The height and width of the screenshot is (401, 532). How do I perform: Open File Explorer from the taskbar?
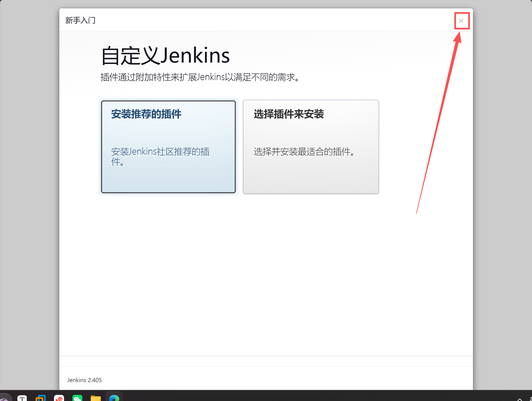point(96,398)
